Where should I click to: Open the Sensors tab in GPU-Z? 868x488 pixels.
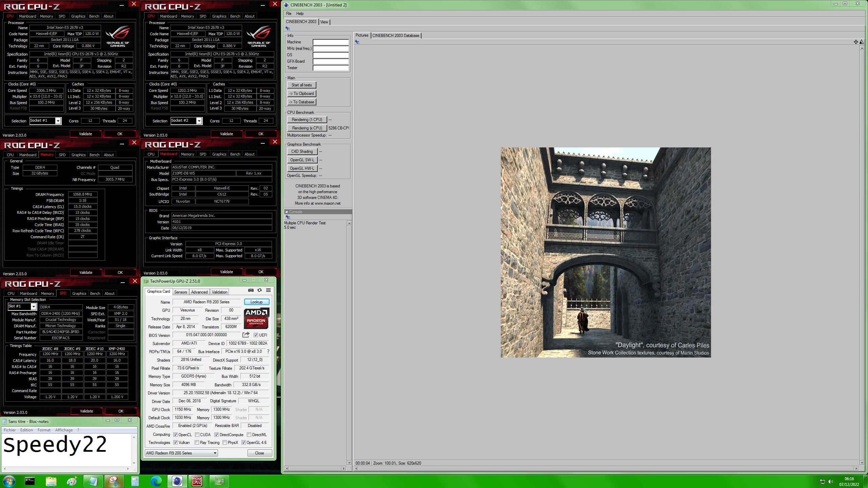180,292
